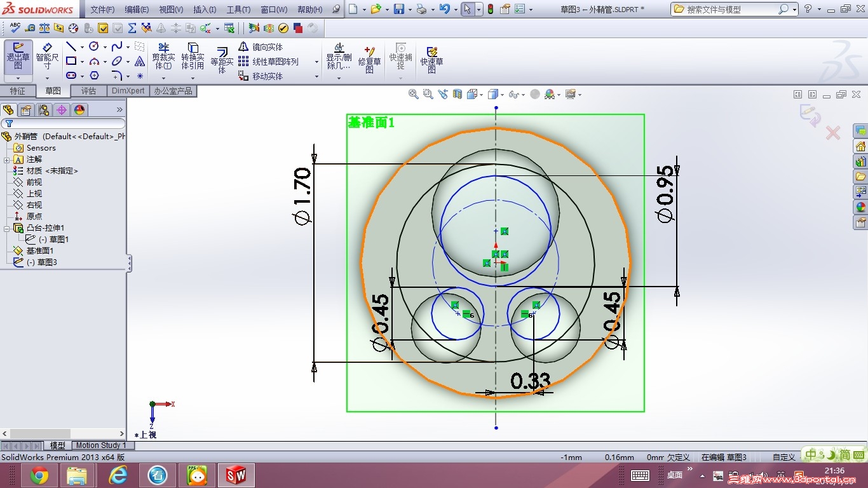Screen dimensions: 868x488
Task: Open File Explorer from the taskbar
Action: pyautogui.click(x=78, y=475)
